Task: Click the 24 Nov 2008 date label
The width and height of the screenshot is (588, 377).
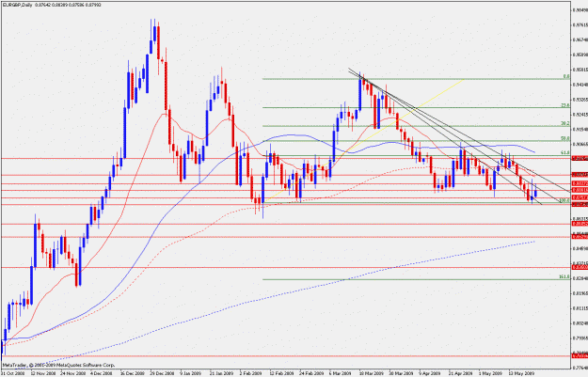Action: coord(73,373)
